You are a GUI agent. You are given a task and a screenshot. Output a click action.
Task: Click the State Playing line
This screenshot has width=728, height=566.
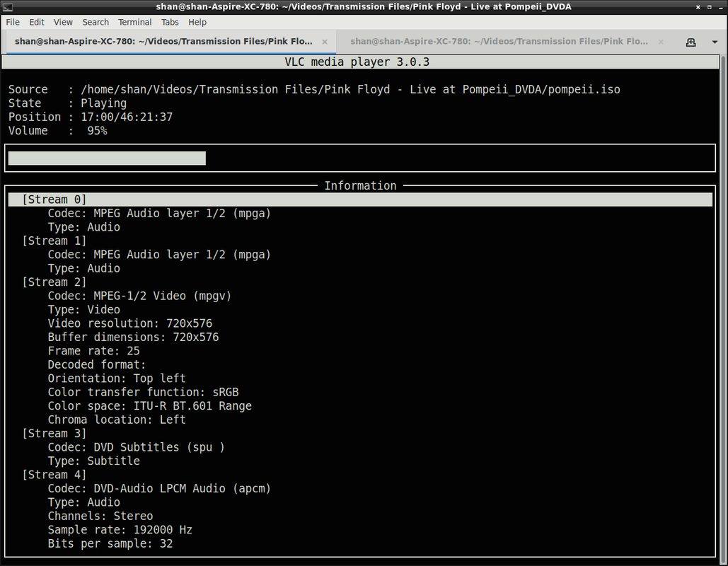click(67, 103)
